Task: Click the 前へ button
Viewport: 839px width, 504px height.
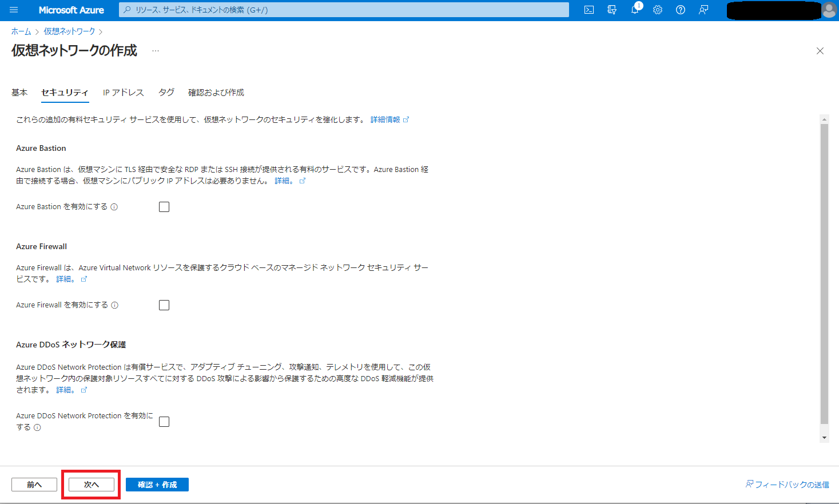Action: (34, 485)
